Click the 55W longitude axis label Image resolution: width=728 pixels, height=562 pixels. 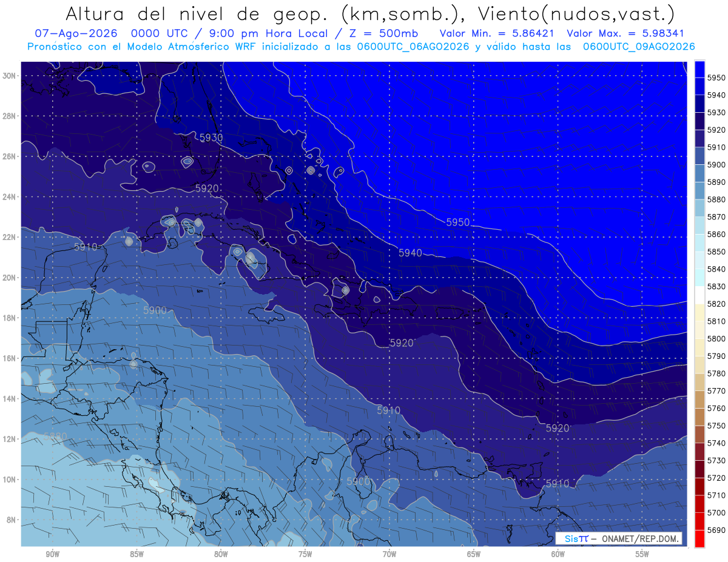coord(642,554)
